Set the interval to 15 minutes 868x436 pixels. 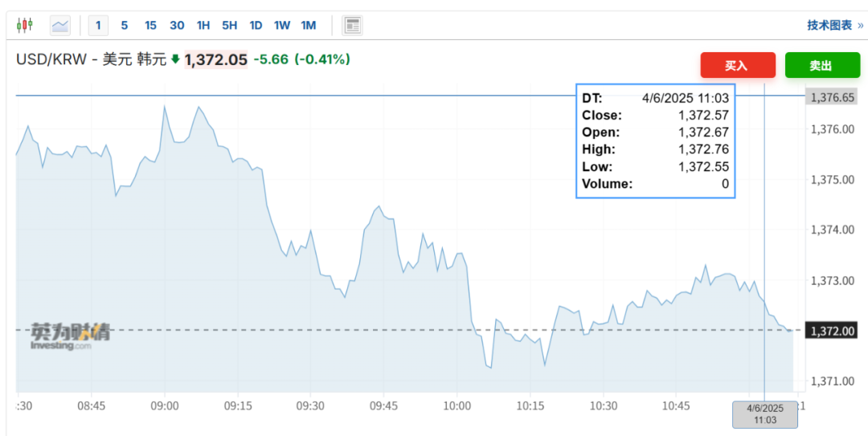[x=150, y=25]
